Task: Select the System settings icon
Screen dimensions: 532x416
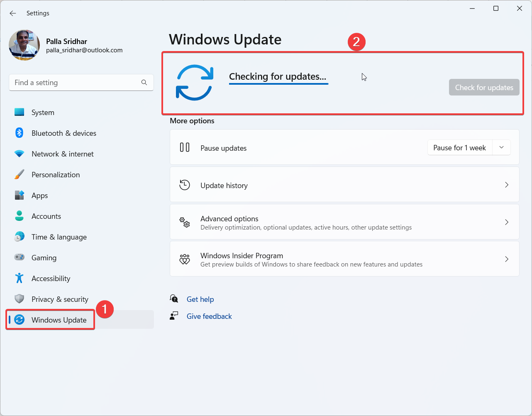Action: (x=19, y=112)
